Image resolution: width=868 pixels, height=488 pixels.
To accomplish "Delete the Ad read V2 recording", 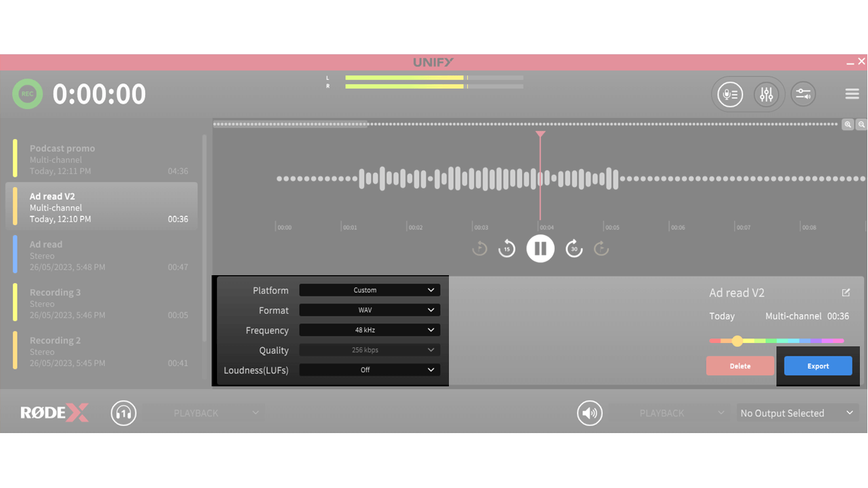I will (x=740, y=365).
